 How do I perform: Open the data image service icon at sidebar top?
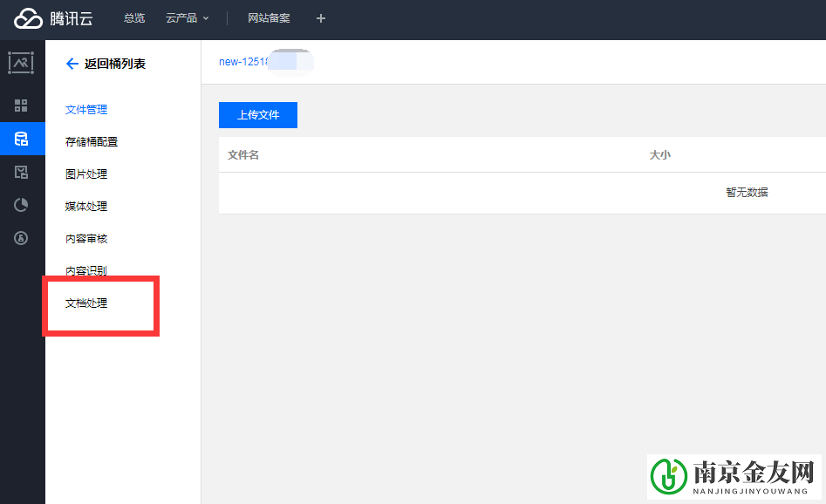click(x=21, y=63)
